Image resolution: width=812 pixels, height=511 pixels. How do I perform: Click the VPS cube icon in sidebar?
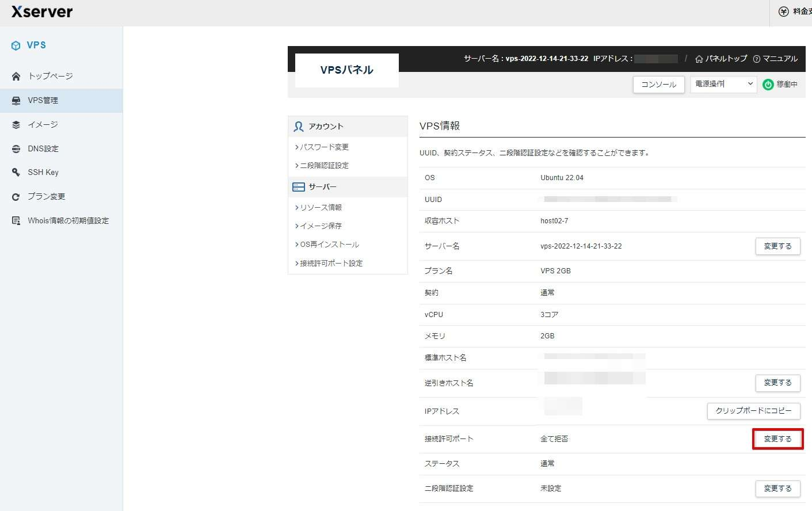16,45
